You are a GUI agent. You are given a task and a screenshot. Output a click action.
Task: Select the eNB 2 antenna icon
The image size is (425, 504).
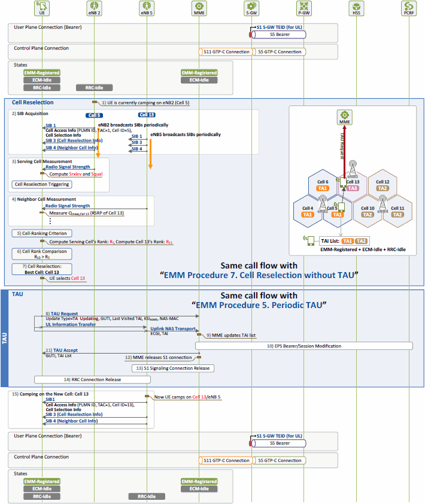[x=95, y=8]
